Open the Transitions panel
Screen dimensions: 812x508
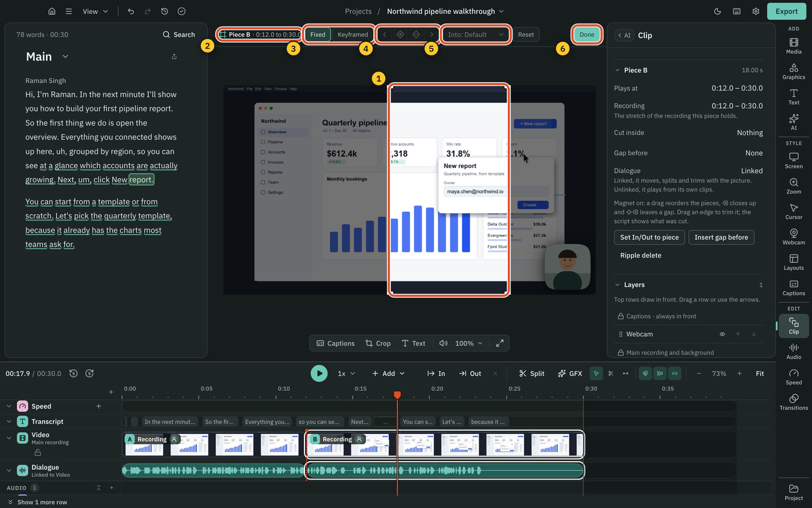tap(794, 402)
